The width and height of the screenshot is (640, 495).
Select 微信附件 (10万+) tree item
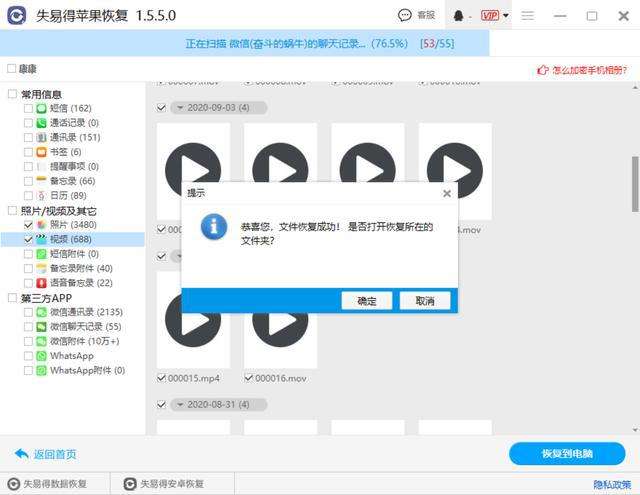(x=84, y=341)
